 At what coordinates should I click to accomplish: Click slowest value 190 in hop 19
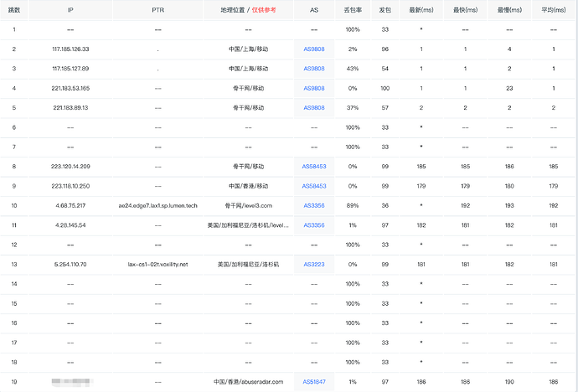point(509,382)
